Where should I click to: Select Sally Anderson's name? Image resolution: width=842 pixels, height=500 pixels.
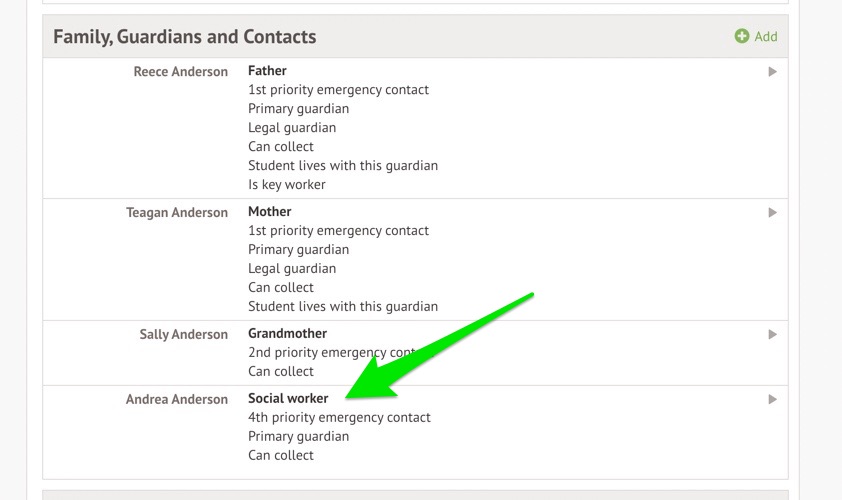coord(183,335)
